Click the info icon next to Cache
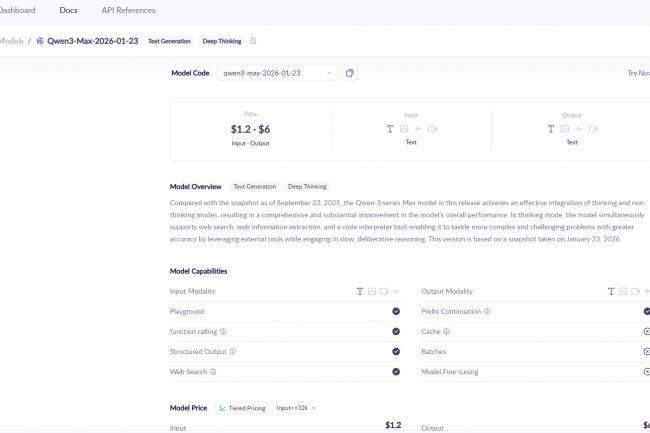Viewport: 650px width, 433px height. [x=446, y=332]
